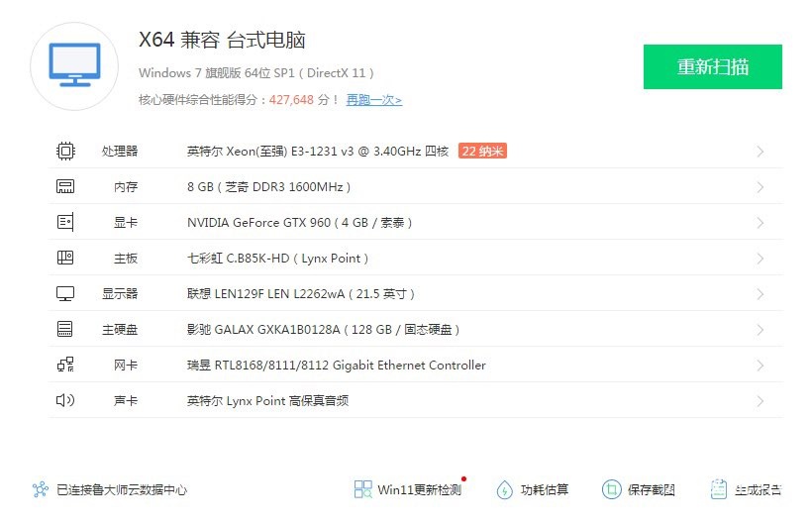Click the green 重新扫描 button
Viewport: 812px width, 525px height.
click(x=713, y=66)
